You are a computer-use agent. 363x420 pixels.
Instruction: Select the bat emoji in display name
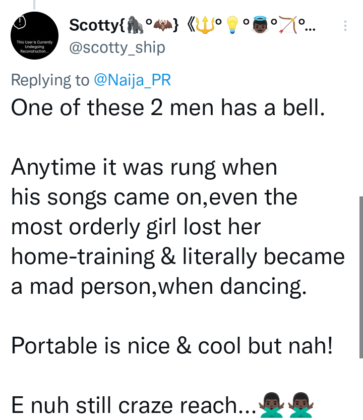pos(163,25)
